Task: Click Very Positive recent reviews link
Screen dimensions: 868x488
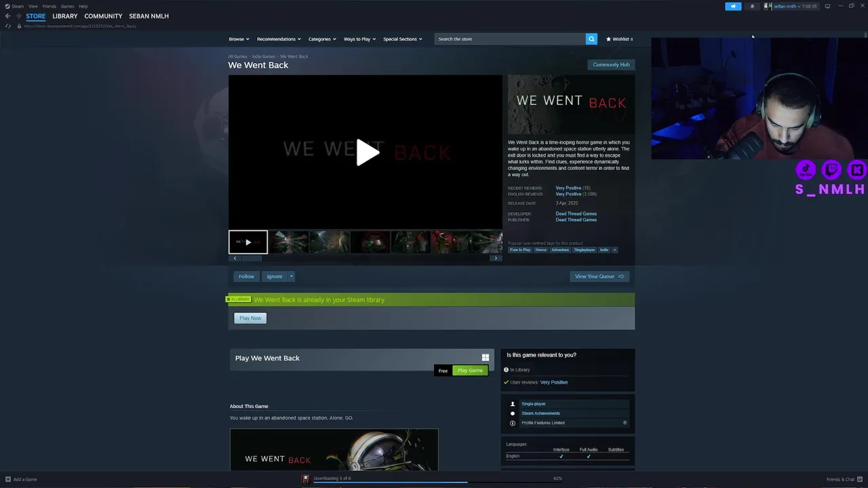Action: pyautogui.click(x=568, y=188)
